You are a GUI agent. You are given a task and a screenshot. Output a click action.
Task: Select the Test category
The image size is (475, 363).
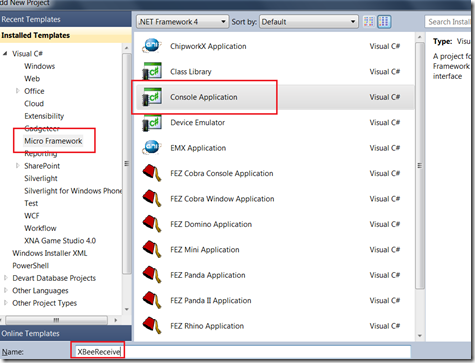[31, 203]
